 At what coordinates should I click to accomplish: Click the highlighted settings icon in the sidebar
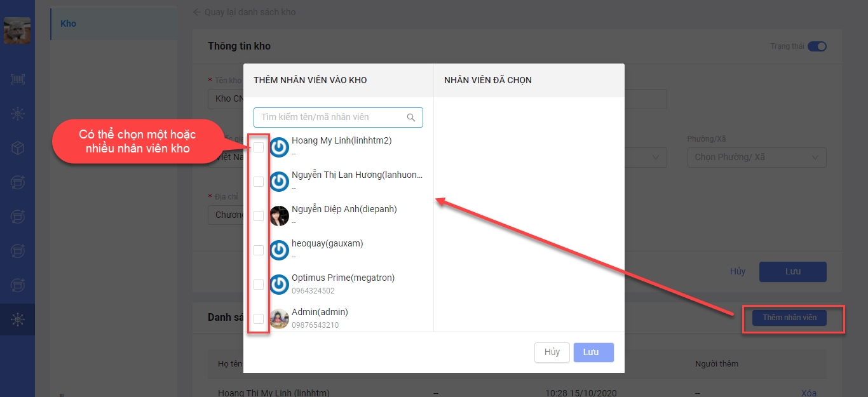tap(17, 320)
